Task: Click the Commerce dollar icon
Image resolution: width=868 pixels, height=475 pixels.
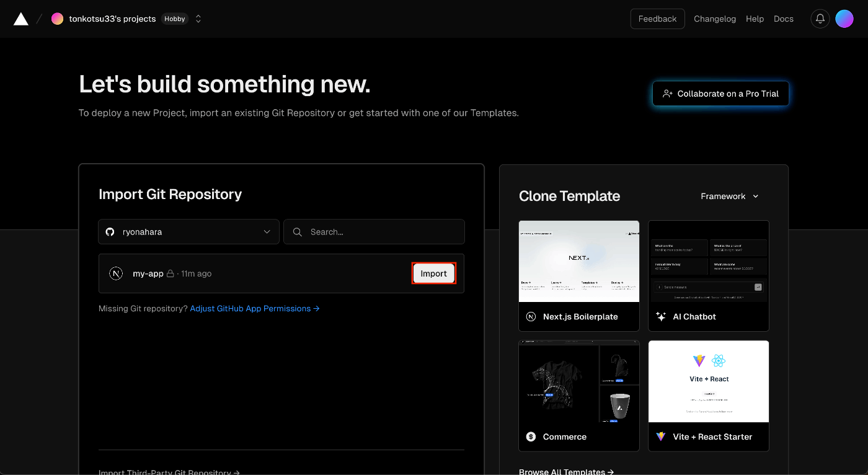Action: [531, 437]
